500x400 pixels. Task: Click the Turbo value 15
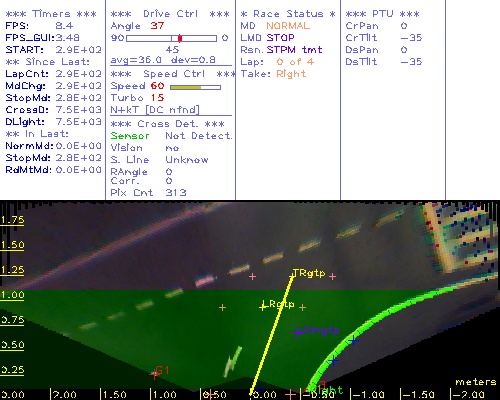pos(157,98)
